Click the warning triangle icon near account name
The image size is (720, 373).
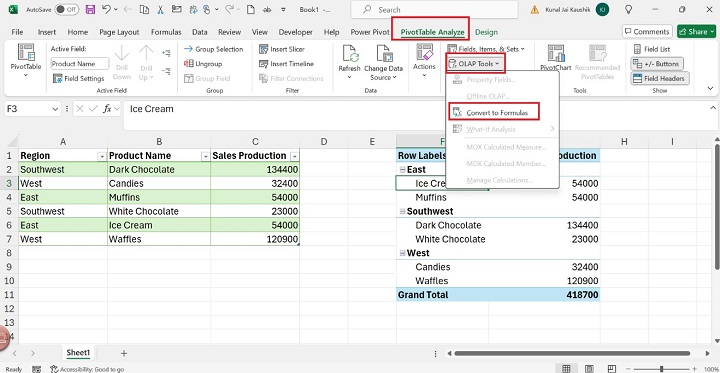click(534, 10)
